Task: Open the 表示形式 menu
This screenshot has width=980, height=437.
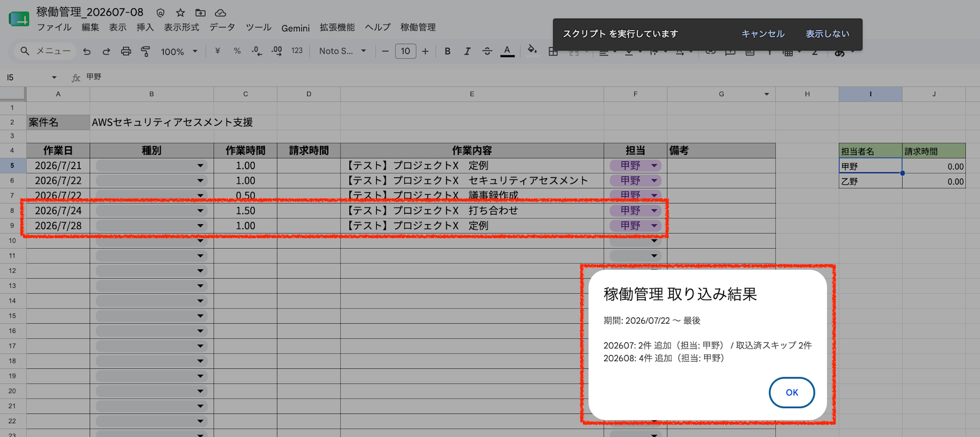Action: 182,27
